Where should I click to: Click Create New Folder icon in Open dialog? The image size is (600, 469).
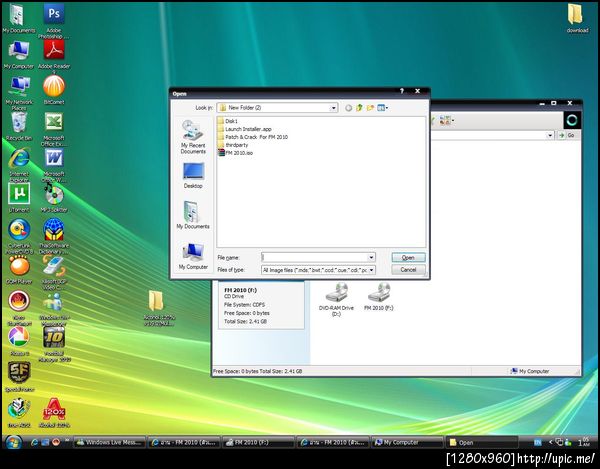[x=370, y=108]
